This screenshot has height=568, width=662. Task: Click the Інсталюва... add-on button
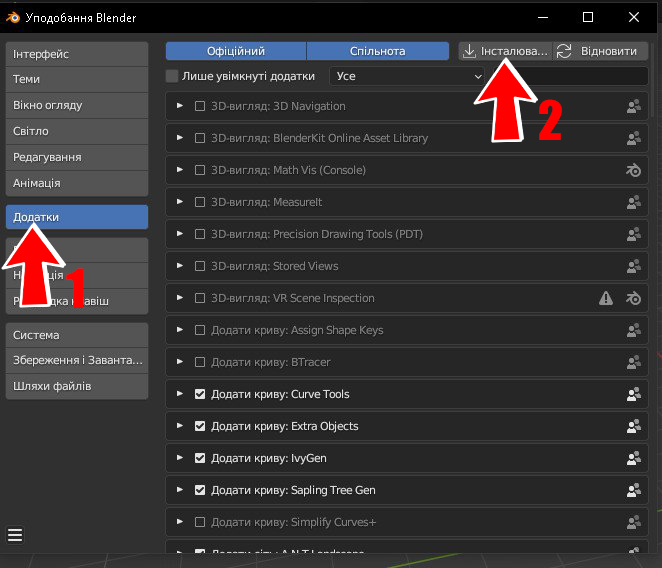point(505,51)
